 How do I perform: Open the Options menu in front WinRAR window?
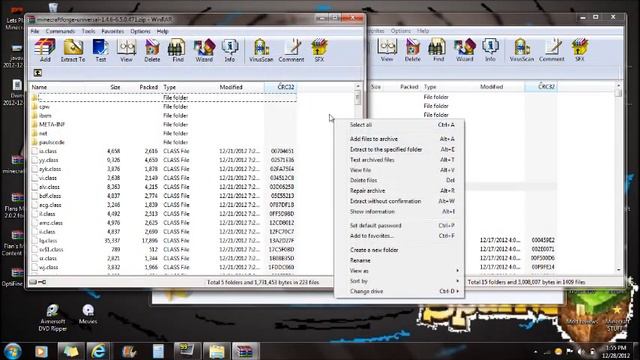pos(140,31)
